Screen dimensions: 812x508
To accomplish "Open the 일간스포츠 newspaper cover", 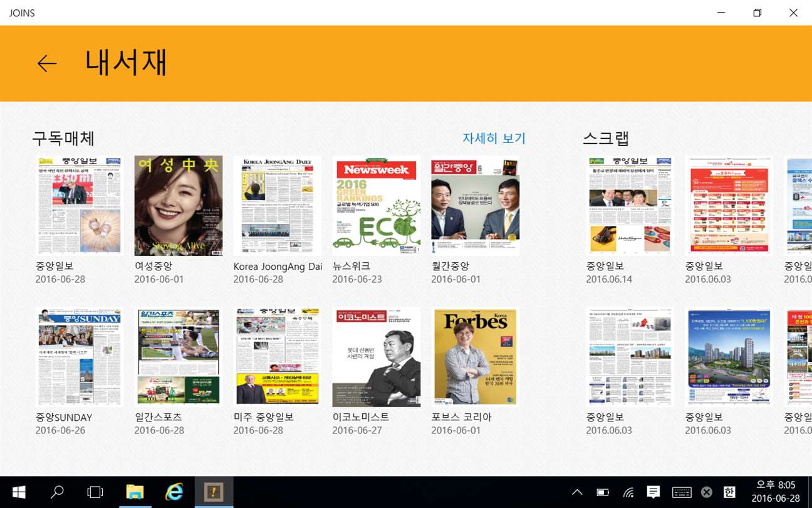I will coord(178,357).
